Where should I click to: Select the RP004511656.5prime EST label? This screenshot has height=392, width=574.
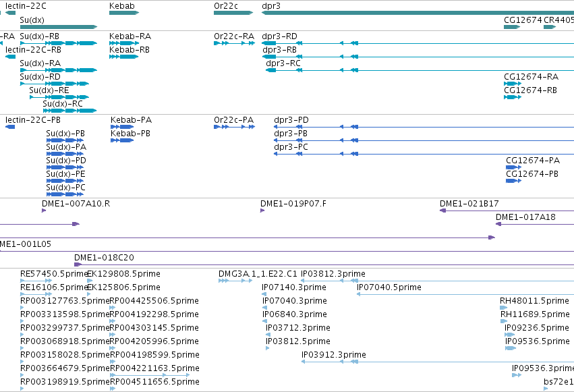click(x=155, y=383)
